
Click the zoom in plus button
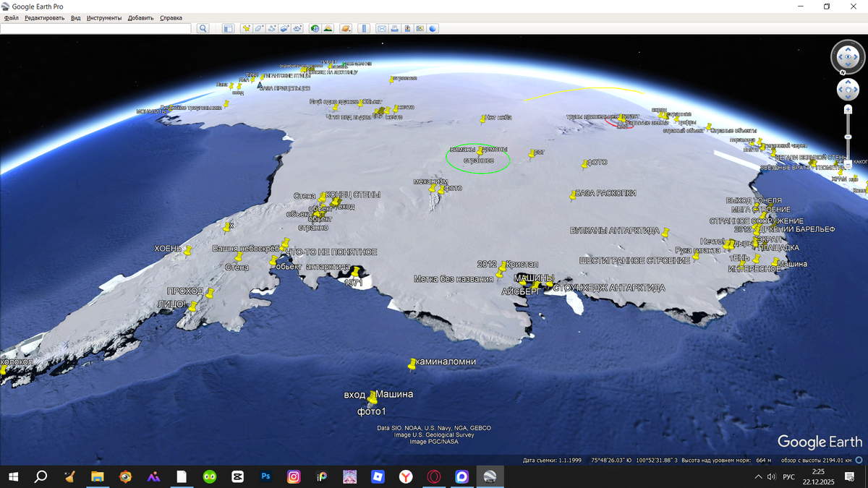pyautogui.click(x=848, y=109)
